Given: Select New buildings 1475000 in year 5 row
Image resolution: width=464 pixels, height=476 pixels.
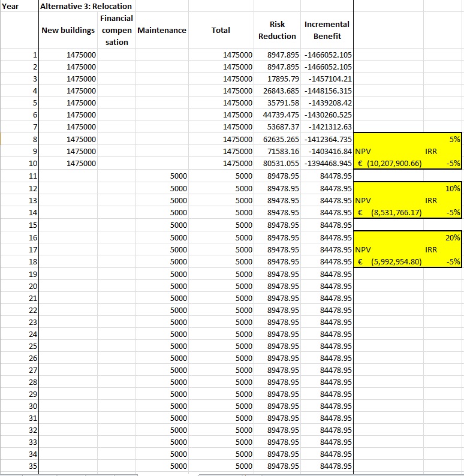Looking at the screenshot, I should tap(68, 103).
